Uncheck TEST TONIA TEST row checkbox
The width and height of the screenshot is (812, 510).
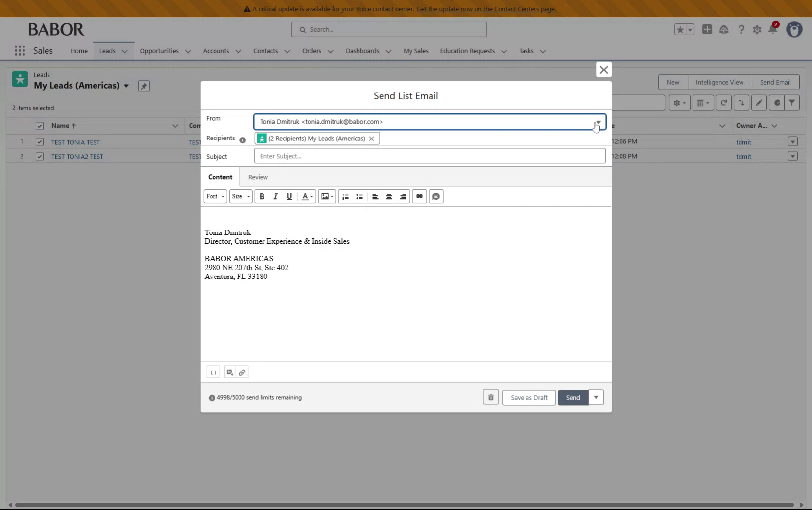coord(39,142)
